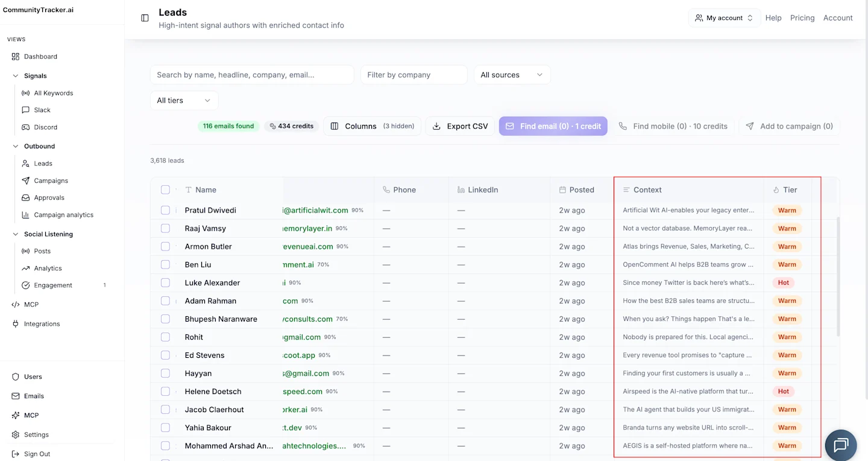The image size is (868, 461).
Task: Select the checkbox next to Luke Alexander
Action: point(165,283)
